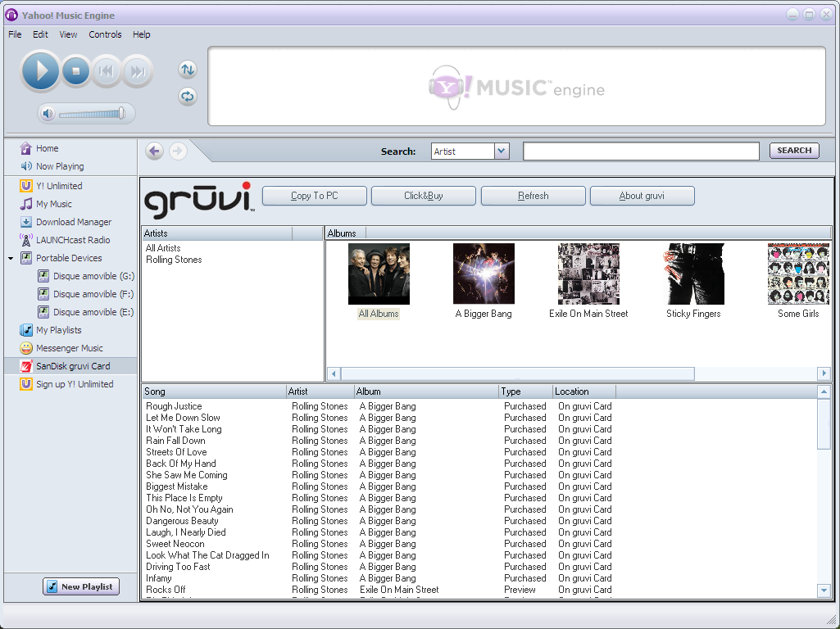Click the Y! Music engine logo
Screen dimensions: 840x629
516,87
